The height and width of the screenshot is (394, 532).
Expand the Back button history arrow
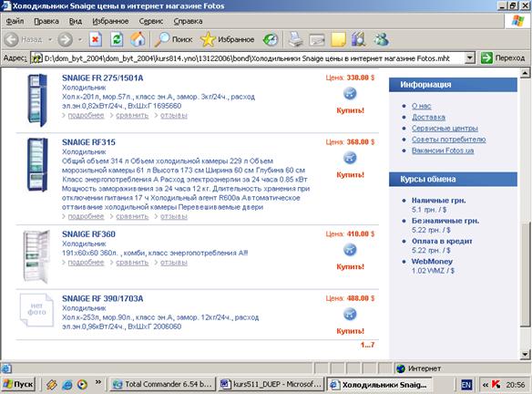(50, 40)
